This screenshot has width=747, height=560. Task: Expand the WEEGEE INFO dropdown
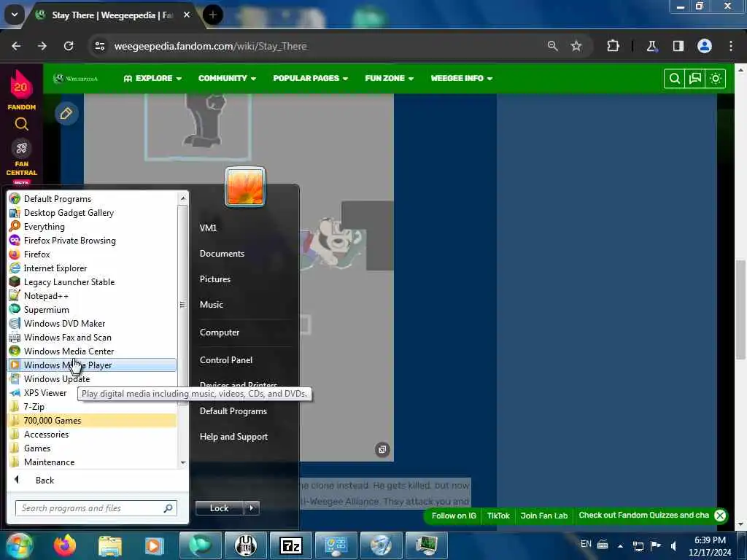(462, 78)
